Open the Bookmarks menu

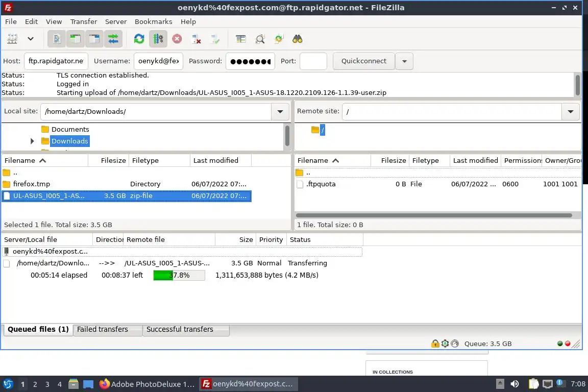click(153, 21)
